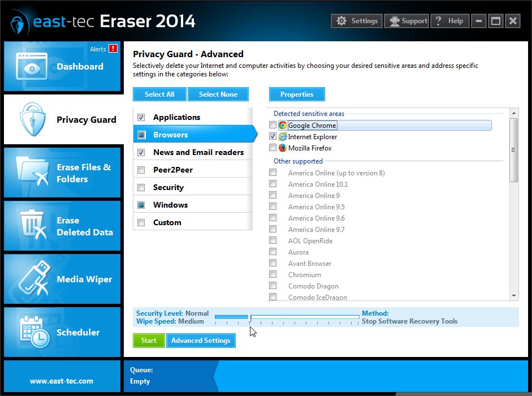Screen dimensions: 532x396
Task: Click the Scheduler calendar clock icon
Action: 34,332
